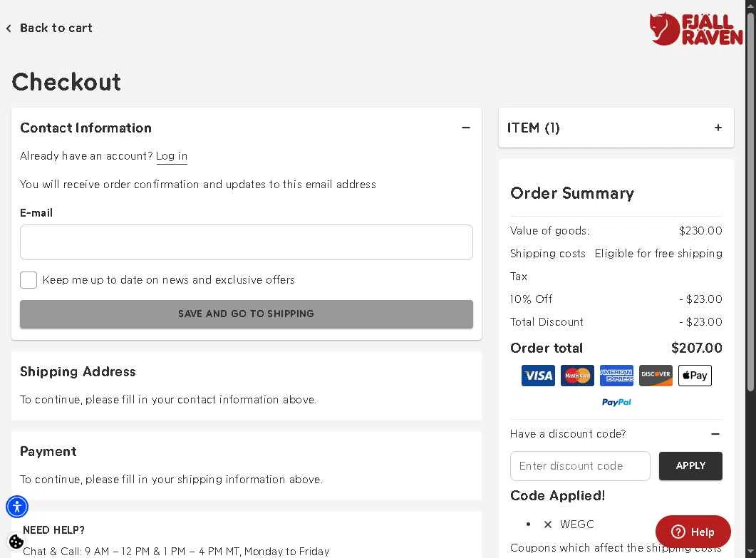Click the Apple Pay icon

[x=695, y=376]
